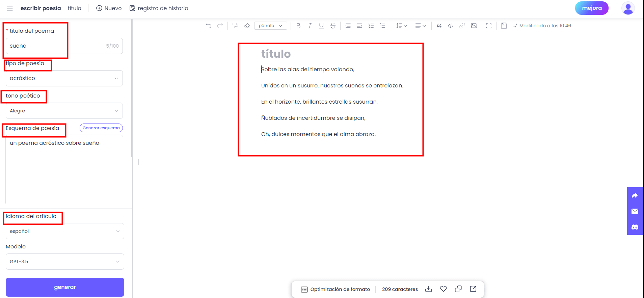Select the format painter tool

click(x=235, y=26)
